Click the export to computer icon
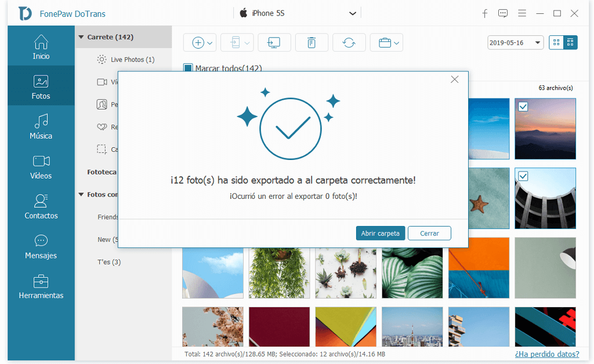Screen dimensions: 594x364 [274, 42]
